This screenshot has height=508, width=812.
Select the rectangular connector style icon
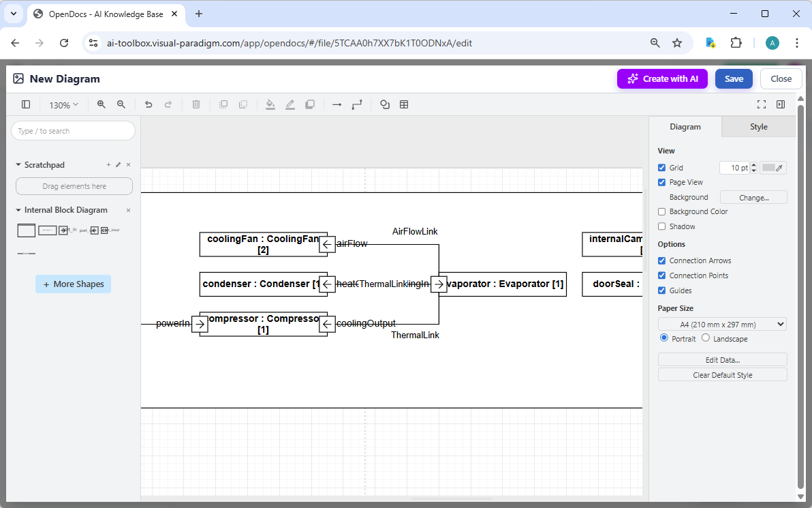357,104
